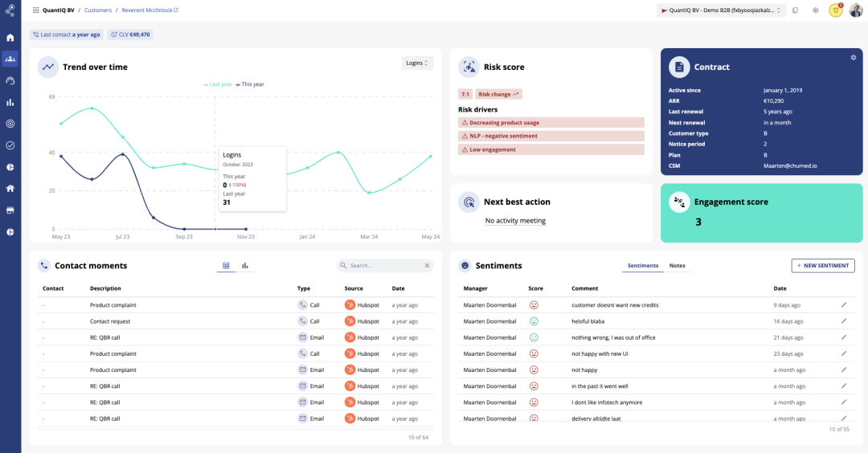868x453 pixels.
Task: Open the storefront sidebar icon
Action: (x=10, y=210)
